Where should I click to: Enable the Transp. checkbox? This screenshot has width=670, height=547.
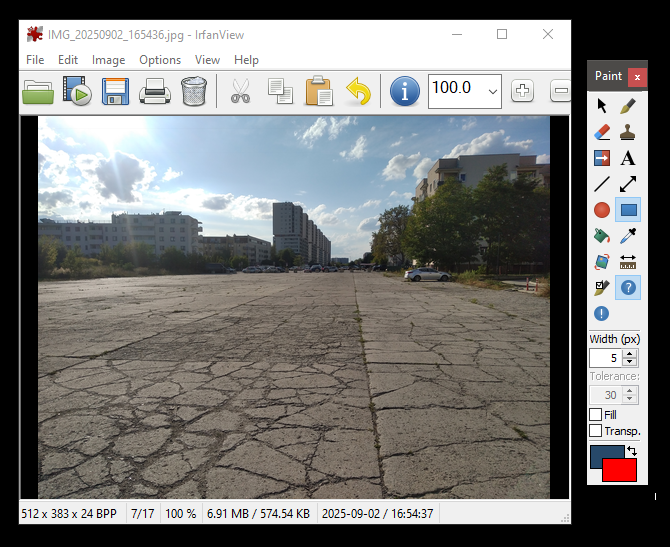click(x=595, y=431)
